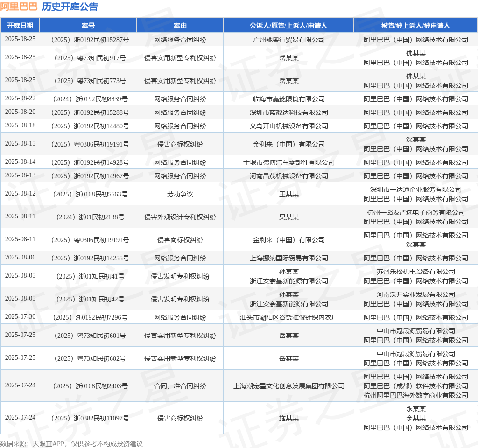The width and height of the screenshot is (478, 448).
Task: Click plaintiff 上海潮宠星文化创意发展集团有限公司
Action: (288, 386)
